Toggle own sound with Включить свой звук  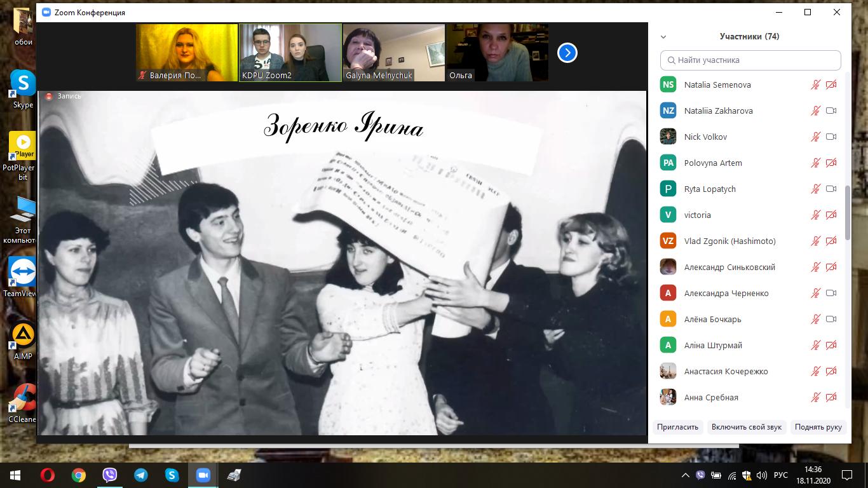pos(747,427)
